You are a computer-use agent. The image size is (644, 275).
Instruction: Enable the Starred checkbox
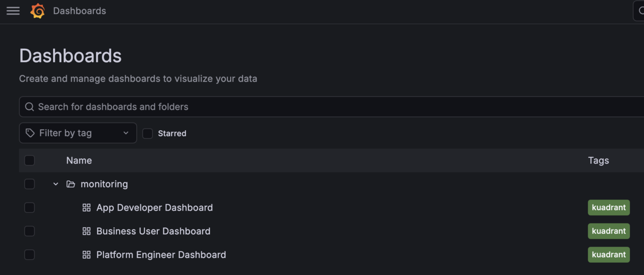(148, 133)
